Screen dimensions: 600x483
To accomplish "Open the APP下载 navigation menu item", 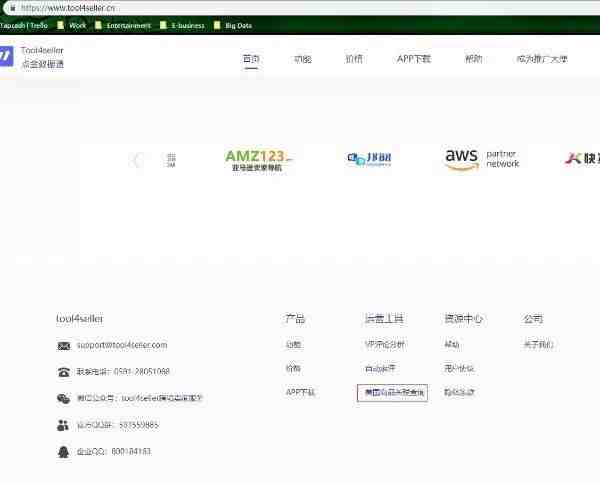I will [x=413, y=59].
